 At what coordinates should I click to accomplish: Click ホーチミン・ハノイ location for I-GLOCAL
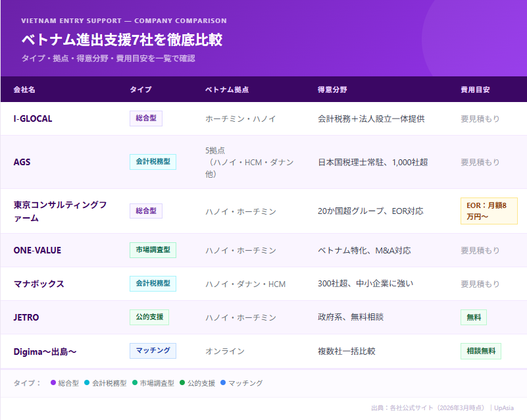point(241,118)
